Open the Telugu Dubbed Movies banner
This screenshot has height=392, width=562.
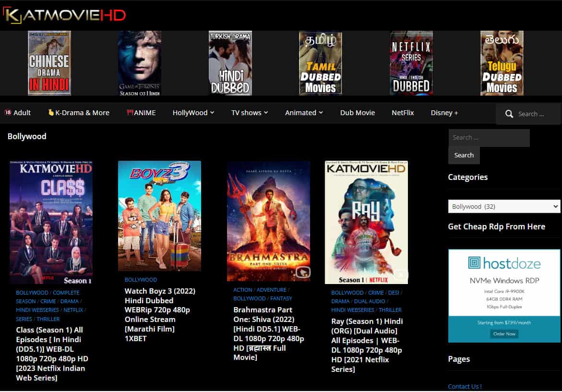tap(502, 63)
